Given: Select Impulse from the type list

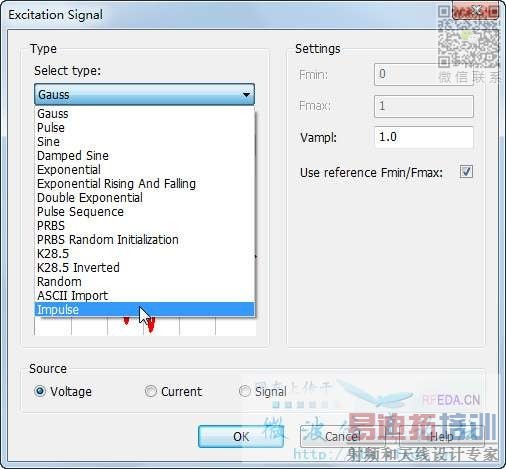Looking at the screenshot, I should 145,310.
